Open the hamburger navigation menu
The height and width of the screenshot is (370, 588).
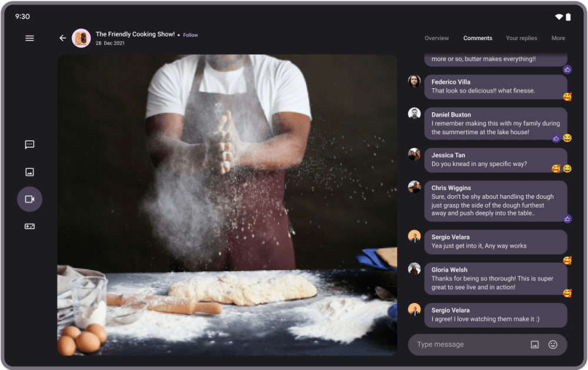pos(29,38)
